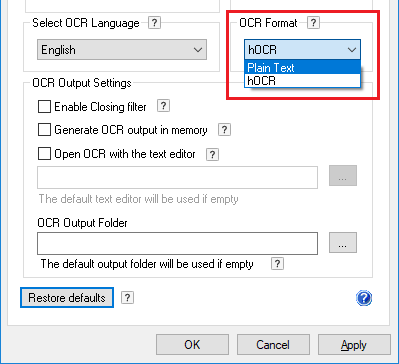The height and width of the screenshot is (364, 399).
Task: Browse for the OCR Output Folder
Action: [343, 243]
